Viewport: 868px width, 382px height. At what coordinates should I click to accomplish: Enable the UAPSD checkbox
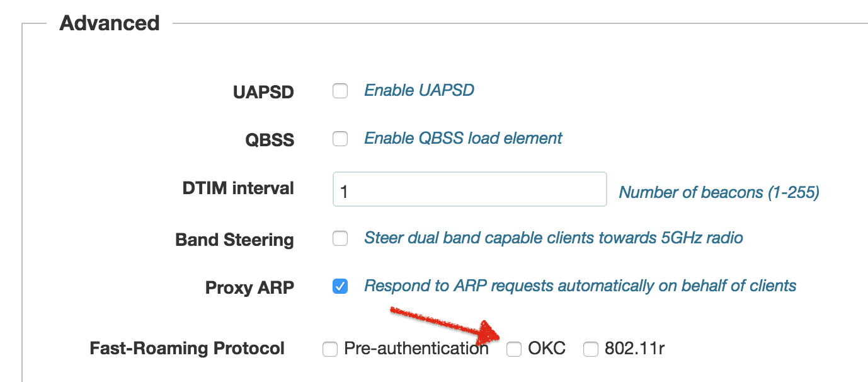pyautogui.click(x=340, y=91)
